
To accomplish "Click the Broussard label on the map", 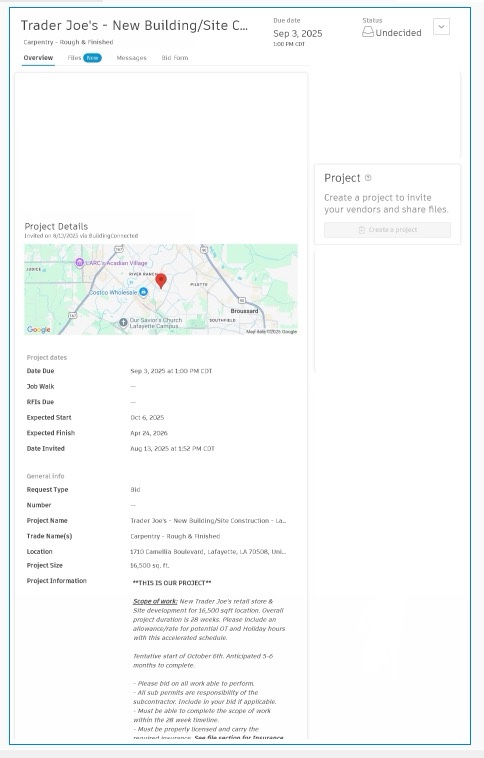I will pyautogui.click(x=244, y=311).
